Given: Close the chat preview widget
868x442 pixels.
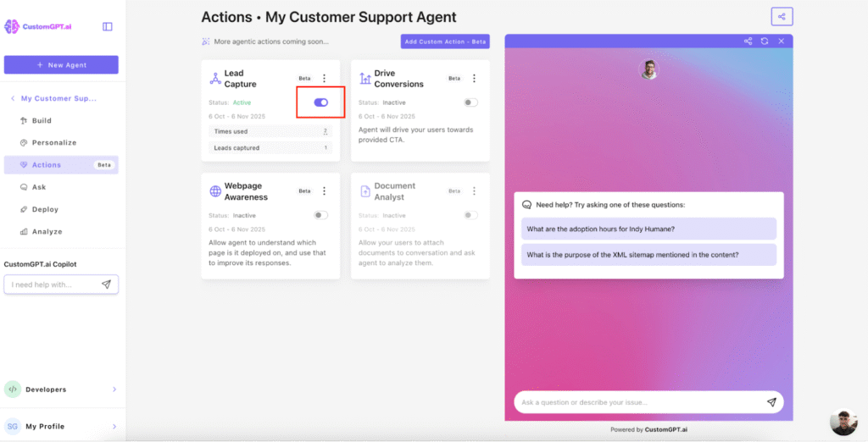Looking at the screenshot, I should tap(781, 41).
